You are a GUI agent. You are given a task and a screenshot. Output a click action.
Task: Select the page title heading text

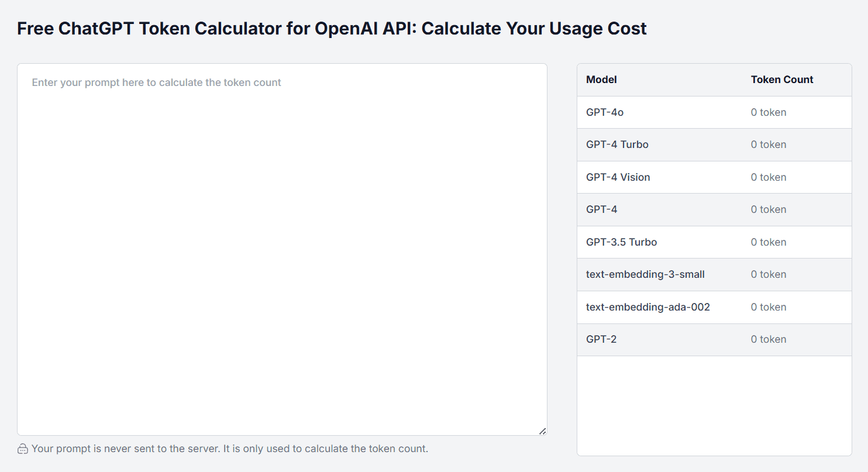[332, 28]
